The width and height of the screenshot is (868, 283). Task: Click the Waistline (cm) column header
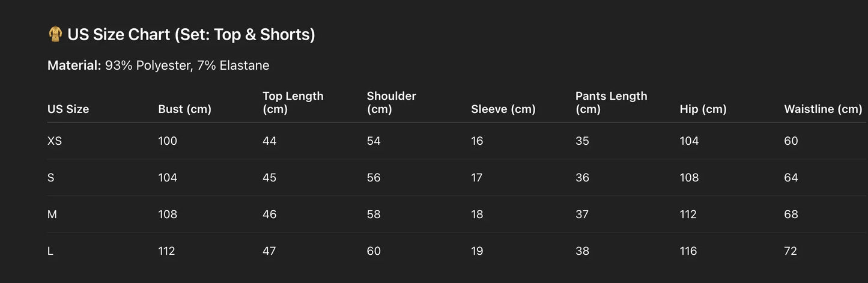pos(823,109)
